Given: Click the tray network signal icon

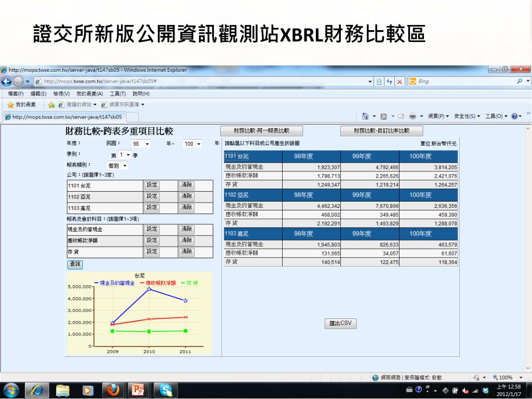Looking at the screenshot, I should tap(475, 391).
